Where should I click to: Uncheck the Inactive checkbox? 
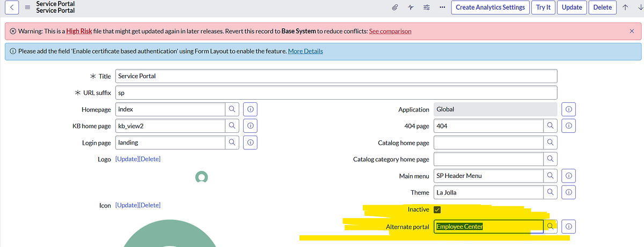437,209
